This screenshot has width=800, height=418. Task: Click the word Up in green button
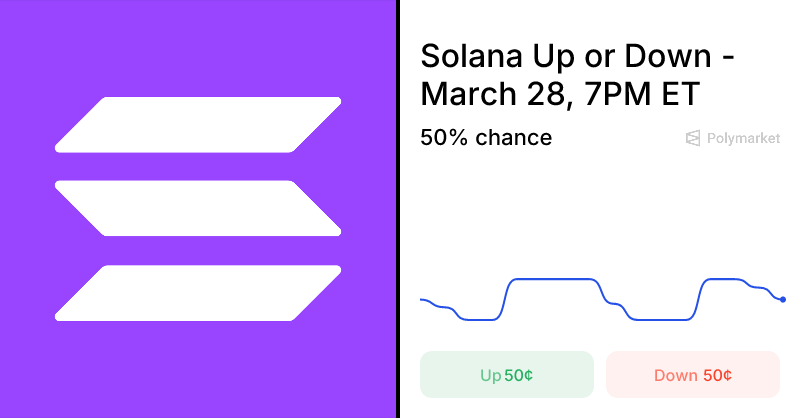click(490, 376)
